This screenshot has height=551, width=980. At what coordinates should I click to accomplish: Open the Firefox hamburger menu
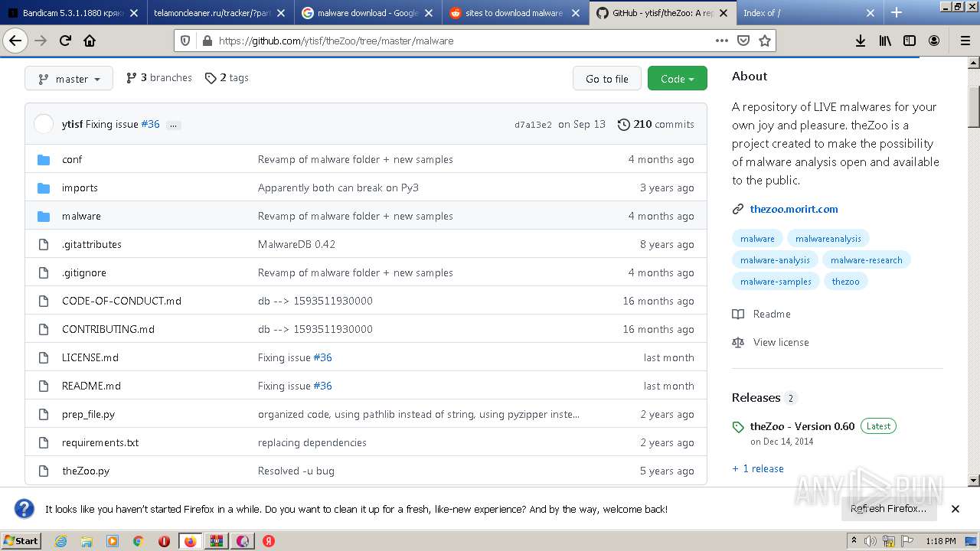tap(965, 41)
